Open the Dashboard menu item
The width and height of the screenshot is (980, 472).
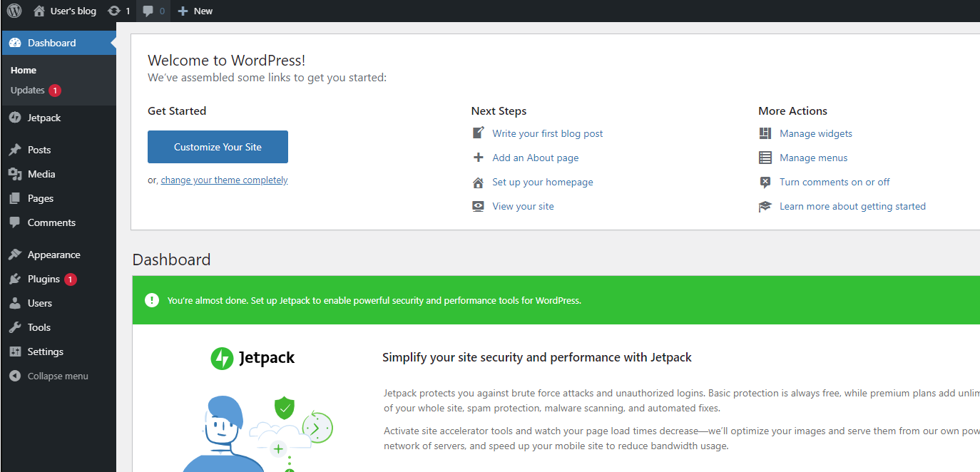coord(58,43)
